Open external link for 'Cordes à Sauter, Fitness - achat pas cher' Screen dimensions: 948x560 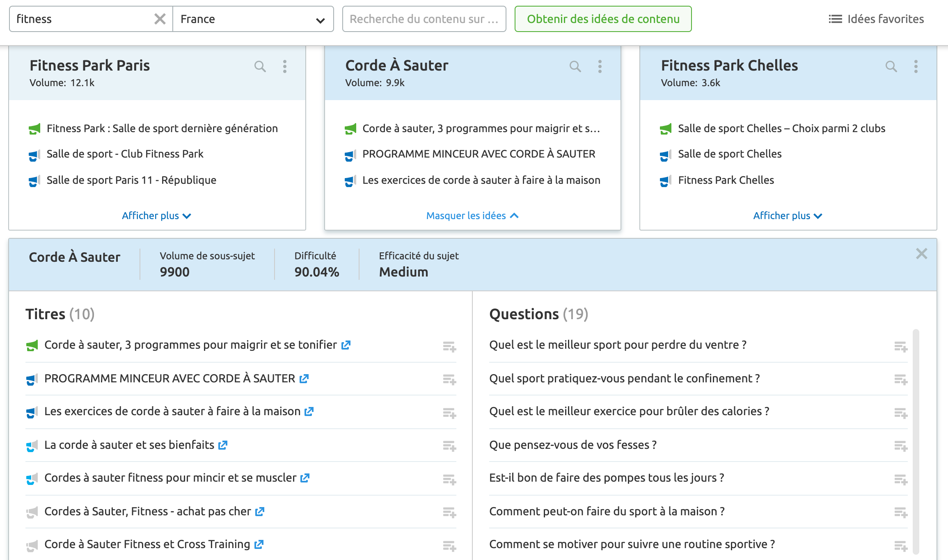click(259, 512)
